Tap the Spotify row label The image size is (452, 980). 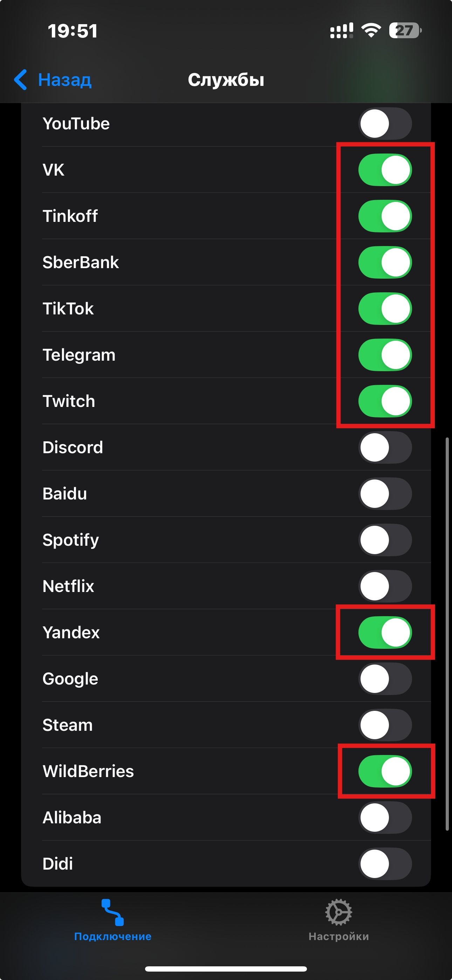[71, 540]
